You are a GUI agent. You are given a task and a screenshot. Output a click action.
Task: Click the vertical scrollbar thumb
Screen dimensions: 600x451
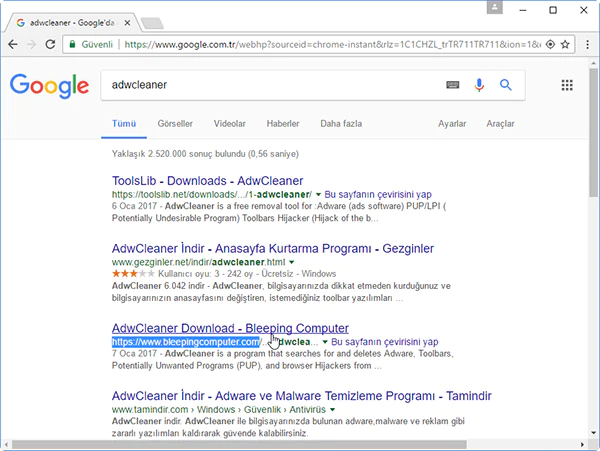tap(593, 133)
